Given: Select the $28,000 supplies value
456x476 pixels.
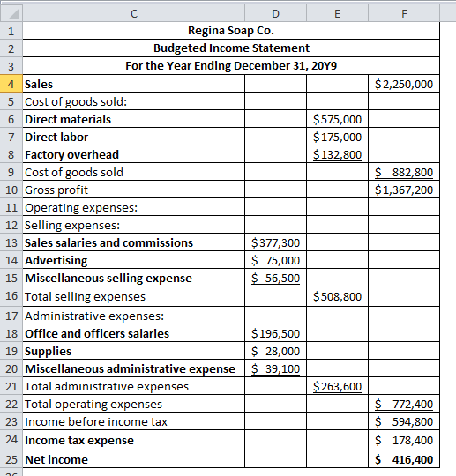Looking at the screenshot, I should pos(275,351).
